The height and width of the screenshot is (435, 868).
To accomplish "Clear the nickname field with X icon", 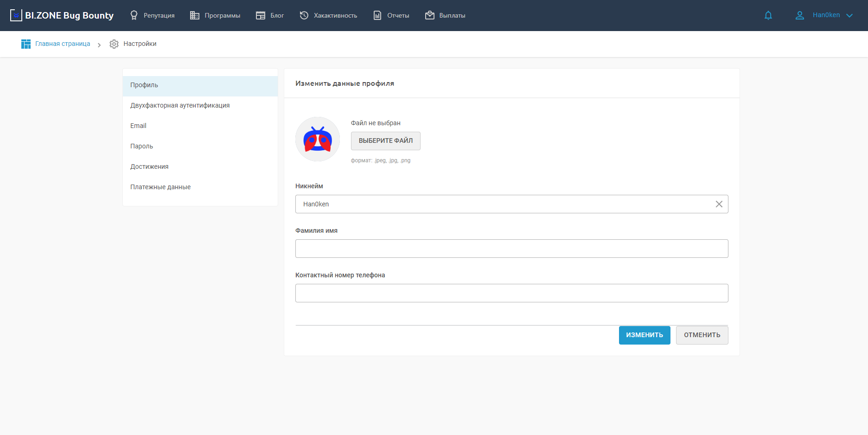I will tap(719, 204).
